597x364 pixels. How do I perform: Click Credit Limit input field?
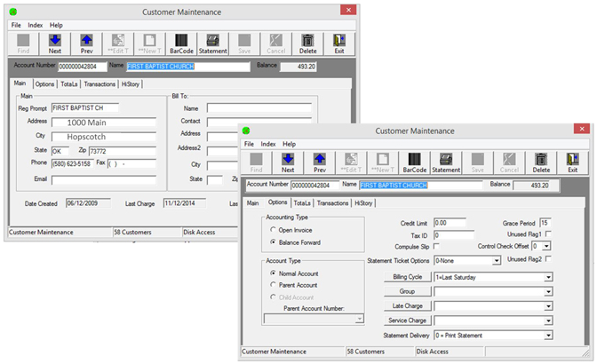click(x=450, y=223)
